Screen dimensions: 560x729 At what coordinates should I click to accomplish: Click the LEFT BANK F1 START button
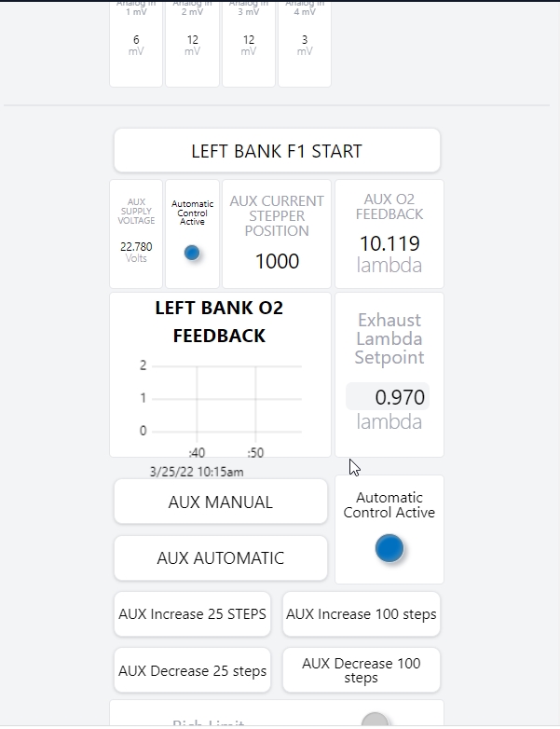[277, 151]
